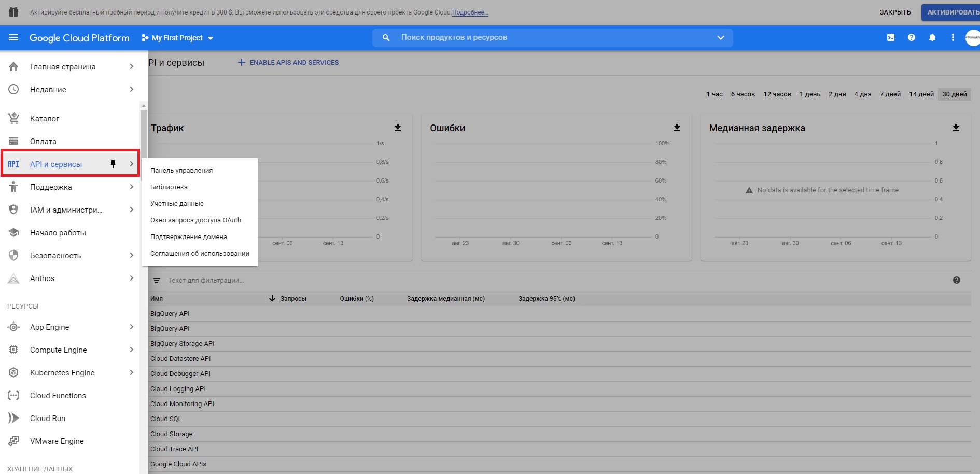Open the Cloud Datastore API row

(559, 359)
